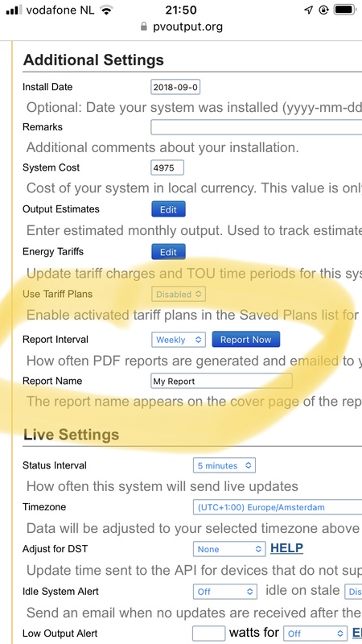
Task: Open the Europe/Amsterdam timezone dropdown
Action: 278,507
